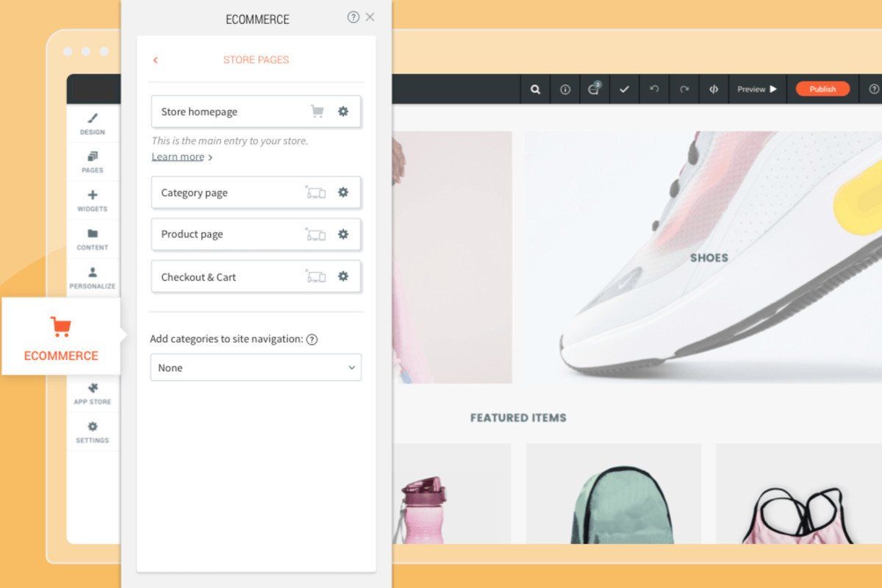882x588 pixels.
Task: Open Product page settings gear
Action: tap(343, 234)
